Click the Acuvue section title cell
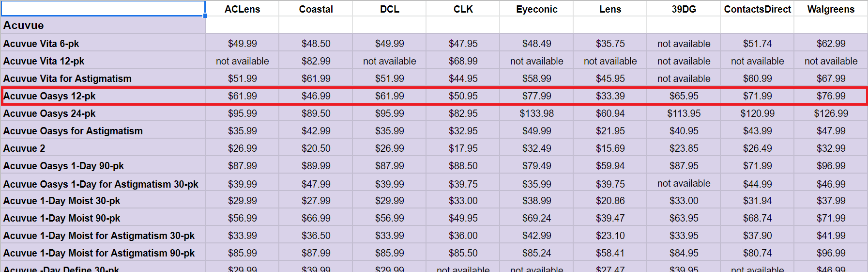This screenshot has height=272, width=868. (103, 25)
